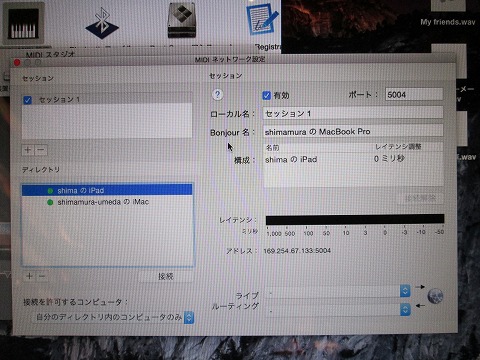480x360 pixels.
Task: Click the black latency meter bar
Action: click(355, 219)
